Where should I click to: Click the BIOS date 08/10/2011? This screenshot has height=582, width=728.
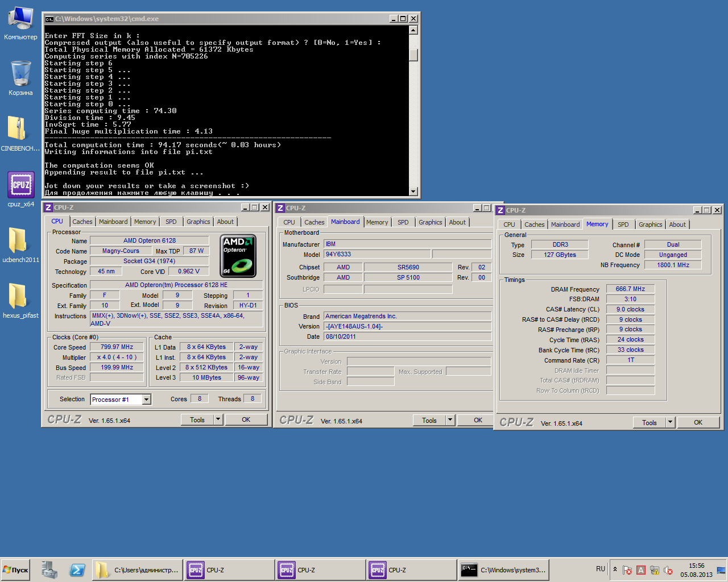tap(408, 336)
